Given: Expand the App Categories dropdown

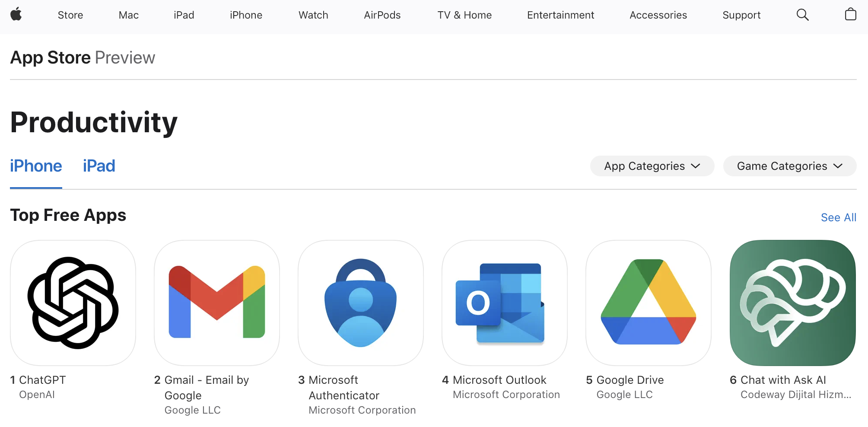Looking at the screenshot, I should pos(652,166).
